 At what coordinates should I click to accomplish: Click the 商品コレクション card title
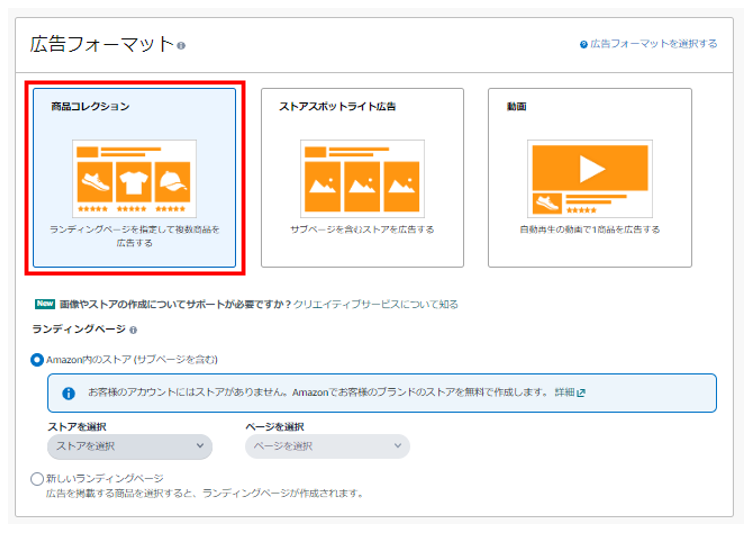(x=90, y=106)
